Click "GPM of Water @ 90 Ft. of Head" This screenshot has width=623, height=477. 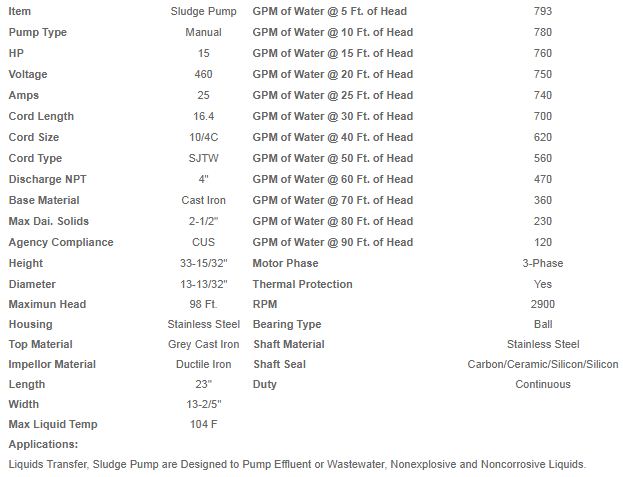pos(332,242)
